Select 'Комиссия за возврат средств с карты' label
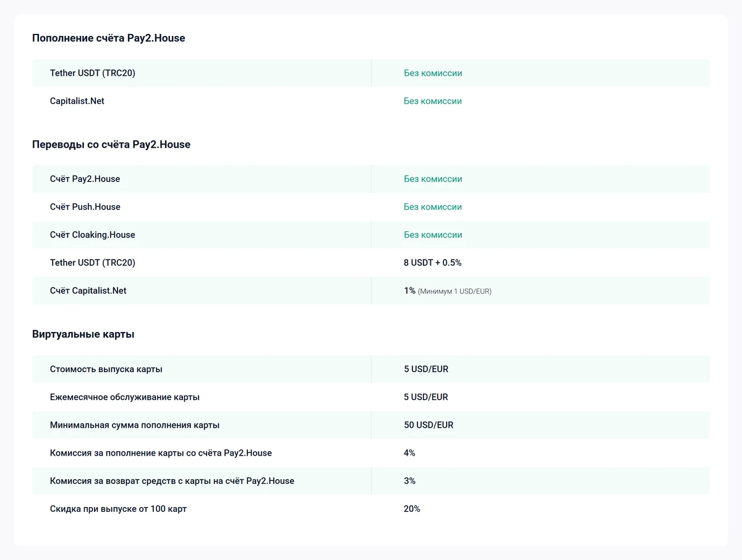Image resolution: width=742 pixels, height=560 pixels. 172,481
